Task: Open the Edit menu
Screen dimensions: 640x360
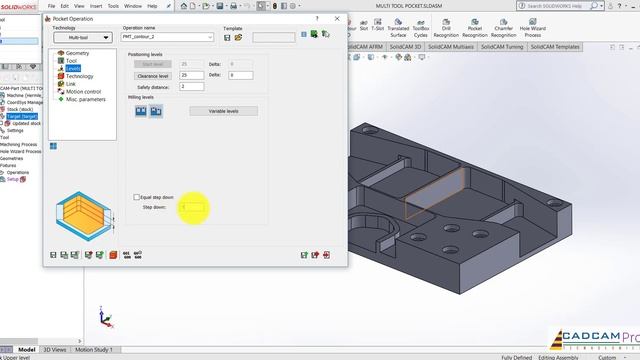Action: [x=64, y=6]
